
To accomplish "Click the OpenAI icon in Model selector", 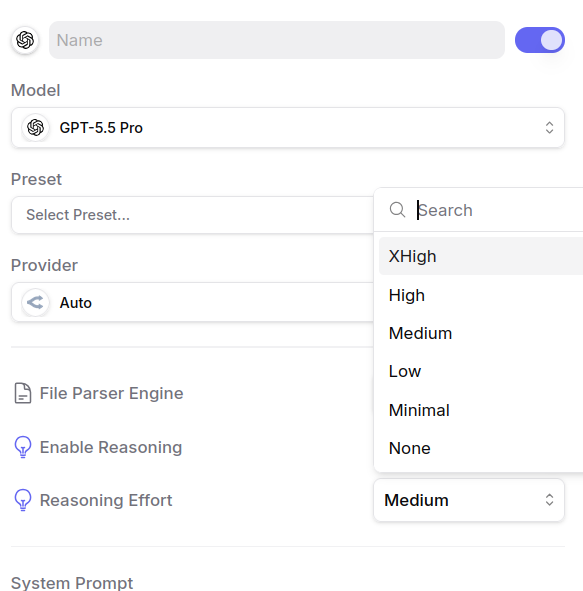I will (35, 127).
